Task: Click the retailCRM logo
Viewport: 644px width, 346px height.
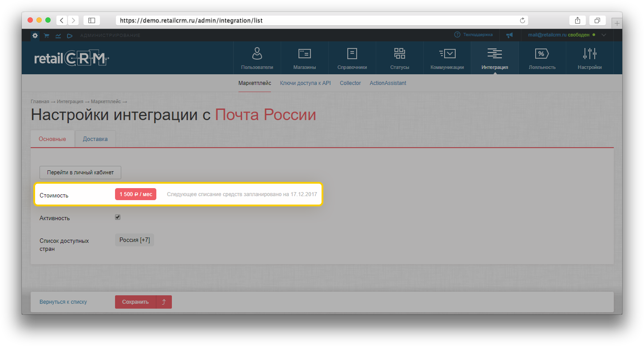Action: [x=72, y=58]
